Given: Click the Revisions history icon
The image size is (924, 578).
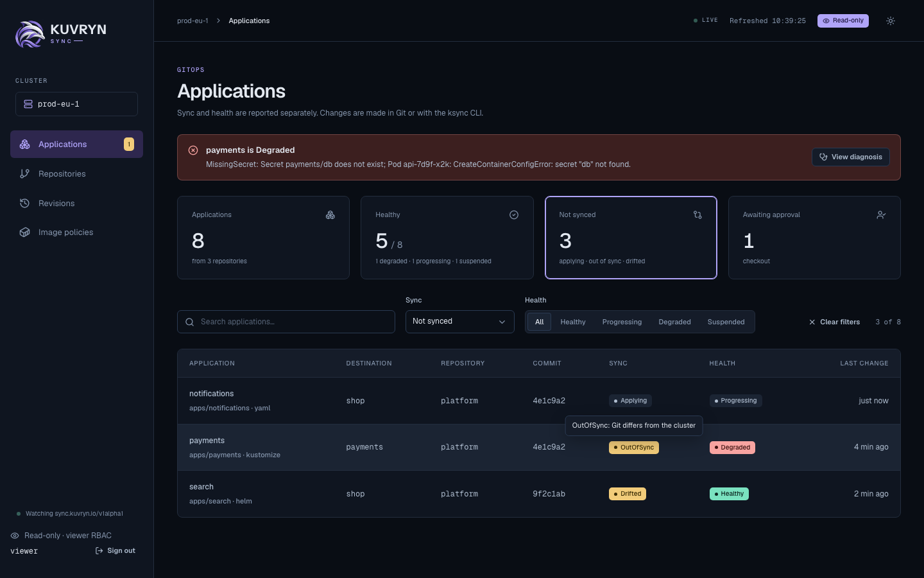Looking at the screenshot, I should point(25,204).
